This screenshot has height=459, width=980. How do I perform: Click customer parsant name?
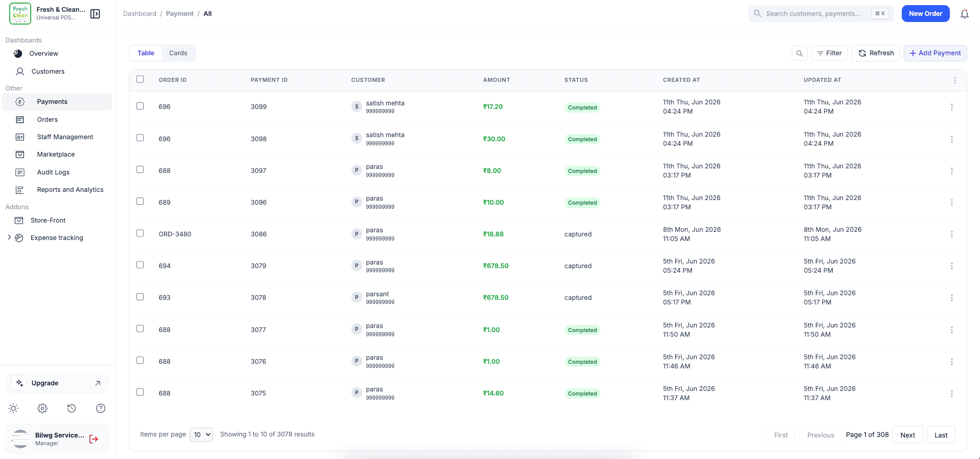coord(377,294)
